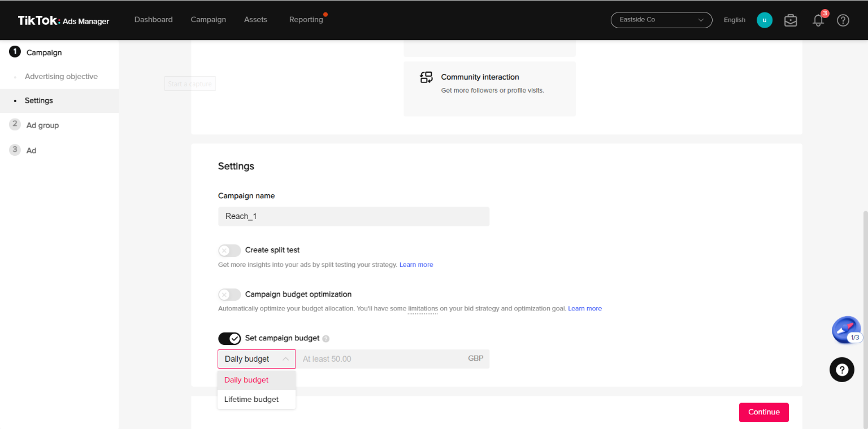Turn on Campaign budget optimization toggle

coord(229,295)
